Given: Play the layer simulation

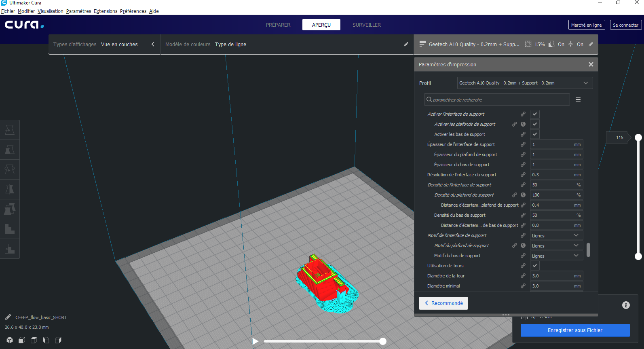Looking at the screenshot, I should (x=255, y=341).
